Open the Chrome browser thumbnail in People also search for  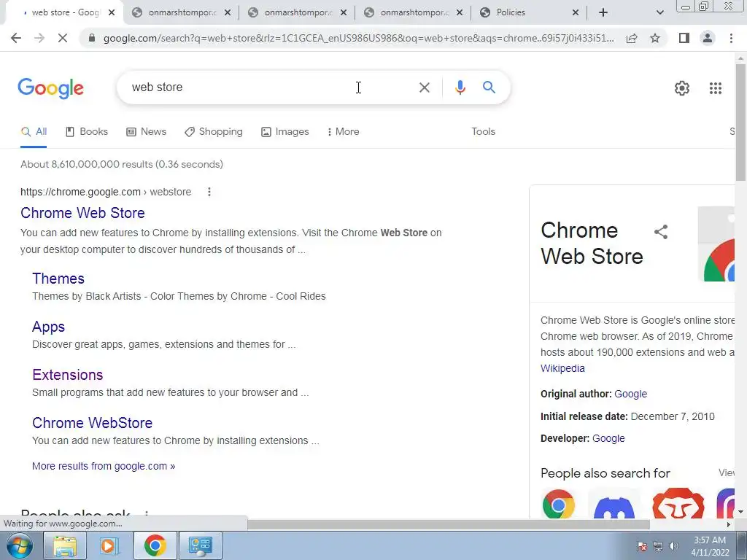pos(558,504)
